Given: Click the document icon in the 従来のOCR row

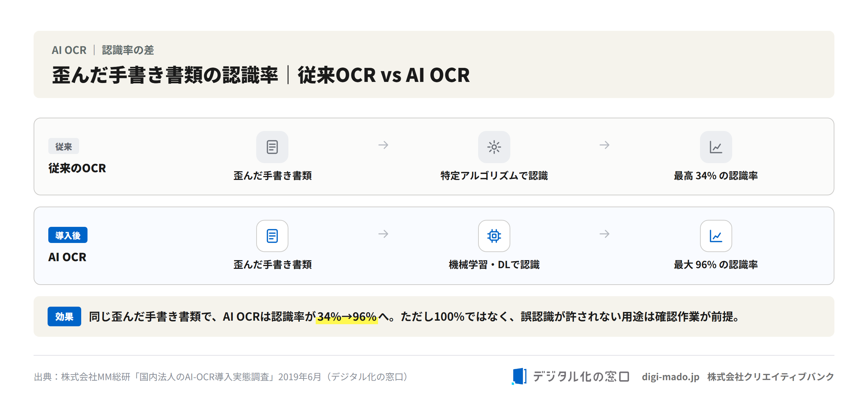Looking at the screenshot, I should point(272,147).
